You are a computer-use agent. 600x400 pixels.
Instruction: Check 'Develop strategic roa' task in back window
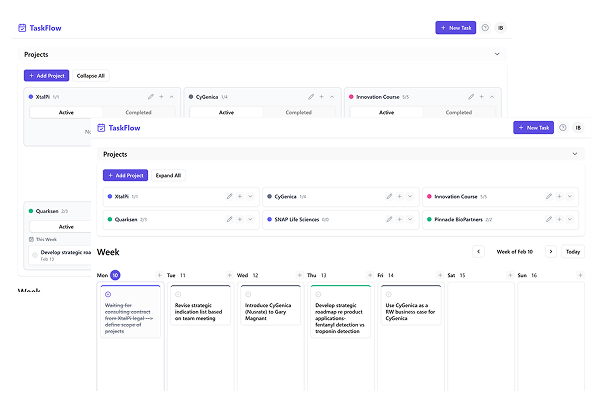click(x=35, y=255)
